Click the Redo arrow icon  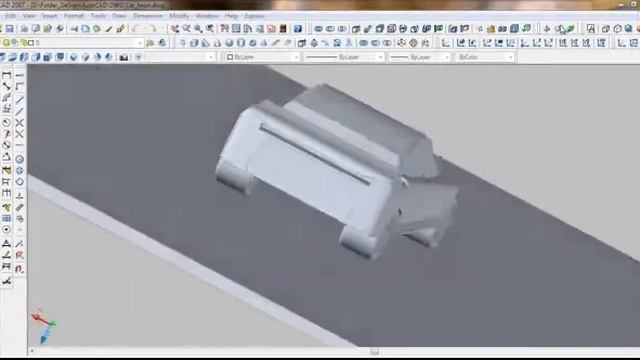[152, 29]
